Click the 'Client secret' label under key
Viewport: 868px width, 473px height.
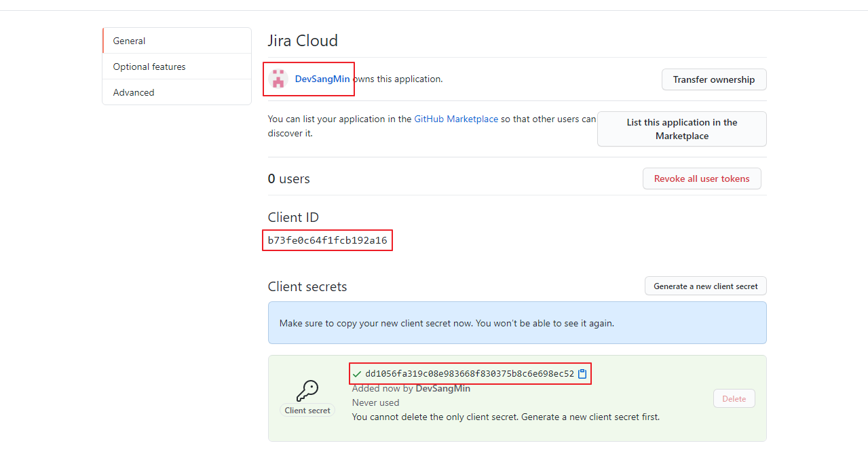[x=307, y=411]
